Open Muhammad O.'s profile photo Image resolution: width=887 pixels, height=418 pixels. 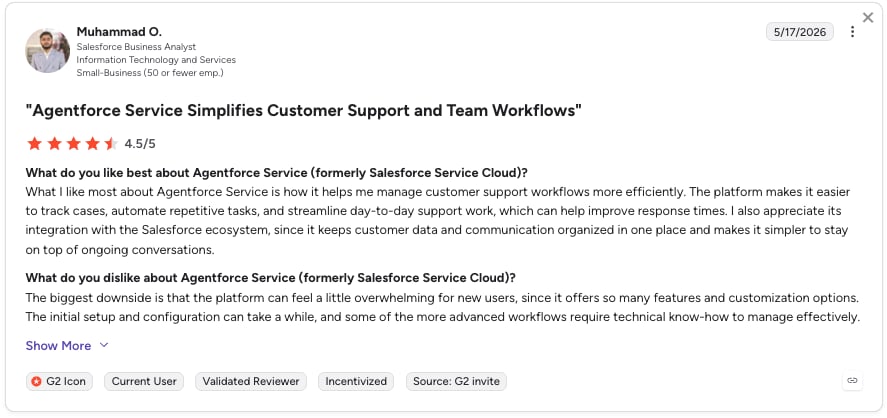pos(48,50)
